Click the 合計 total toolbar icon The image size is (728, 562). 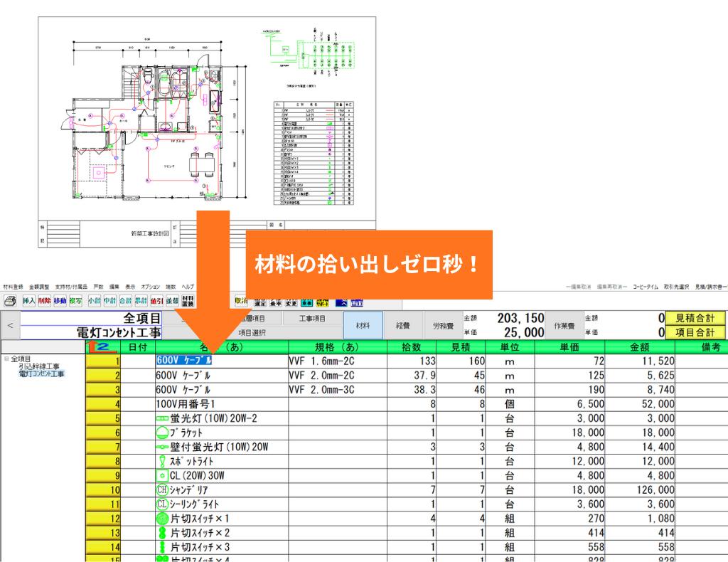[126, 301]
